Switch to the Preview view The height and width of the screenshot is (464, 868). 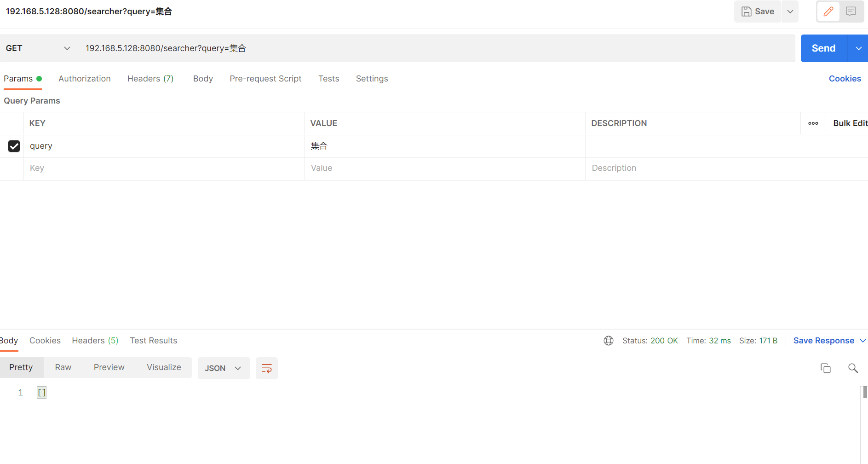click(x=109, y=367)
